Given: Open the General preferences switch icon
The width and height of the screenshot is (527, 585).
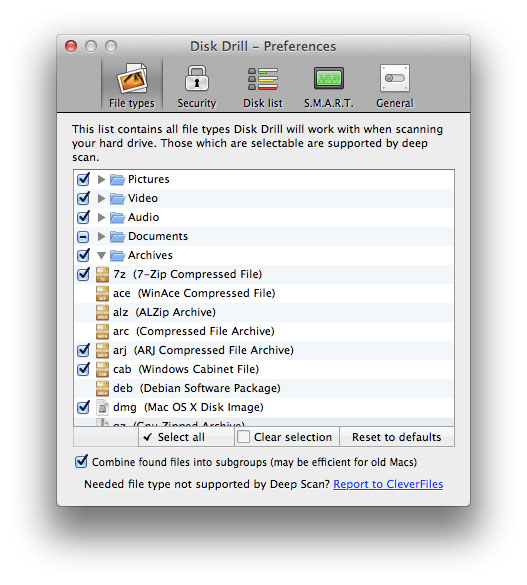Looking at the screenshot, I should (395, 78).
